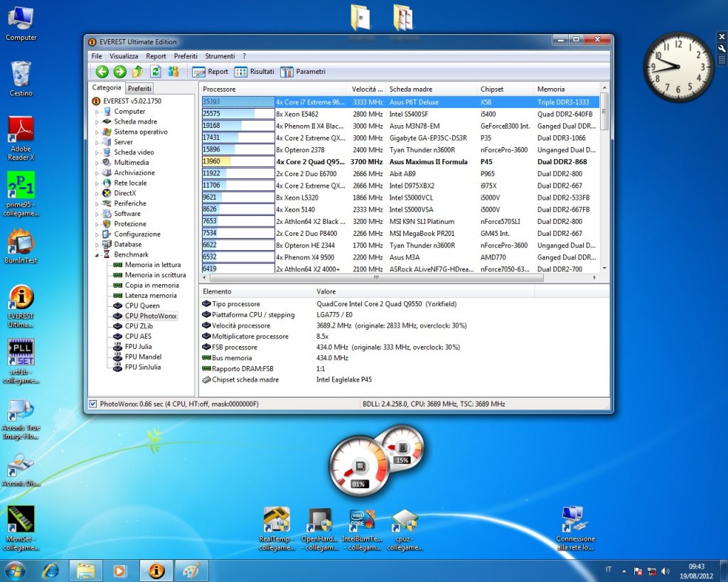
Task: Expand the Software tree node
Action: click(x=97, y=214)
